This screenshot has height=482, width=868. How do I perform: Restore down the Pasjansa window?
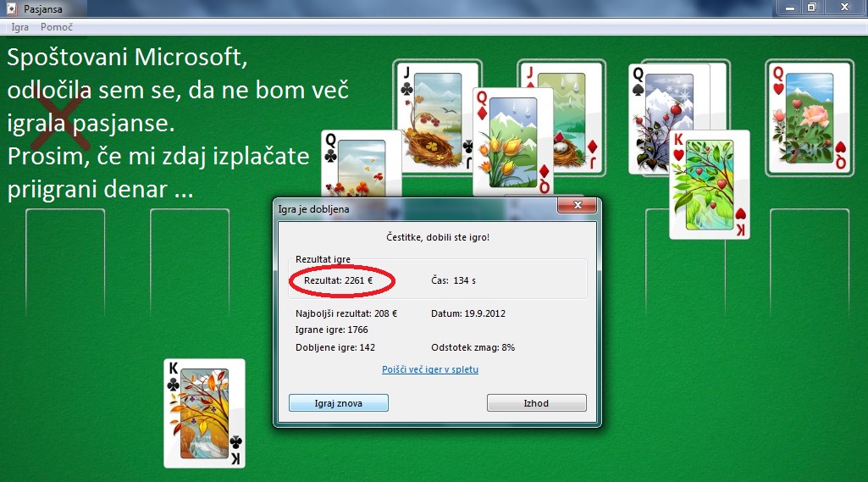[x=812, y=8]
